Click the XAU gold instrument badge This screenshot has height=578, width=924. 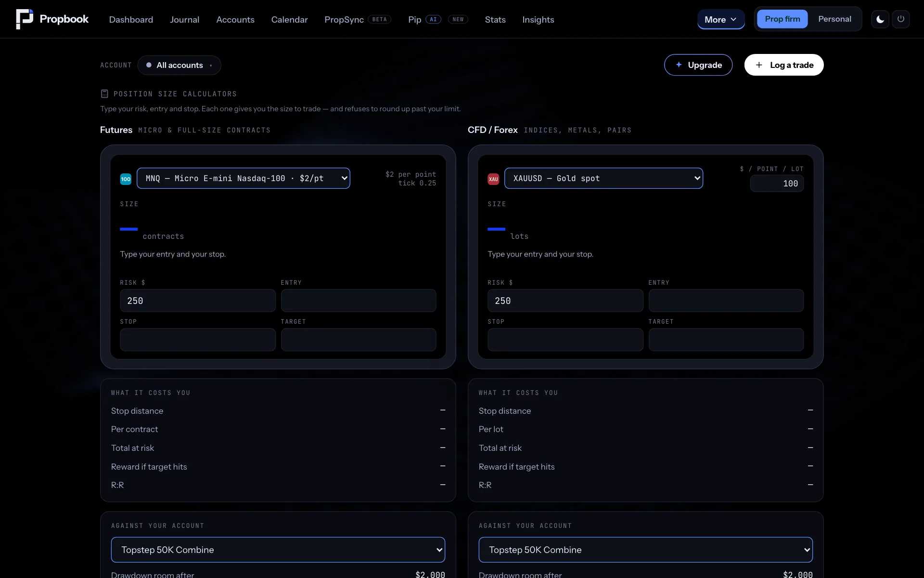tap(493, 179)
